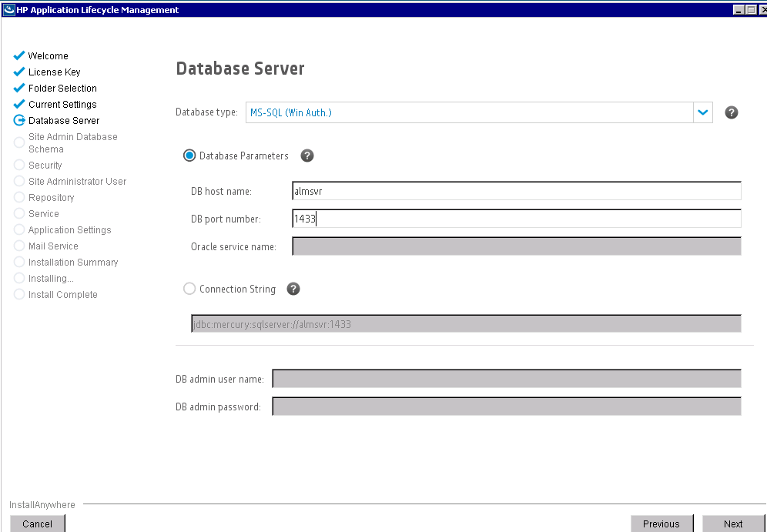Click the Current Settings step checkmark icon

[19, 104]
